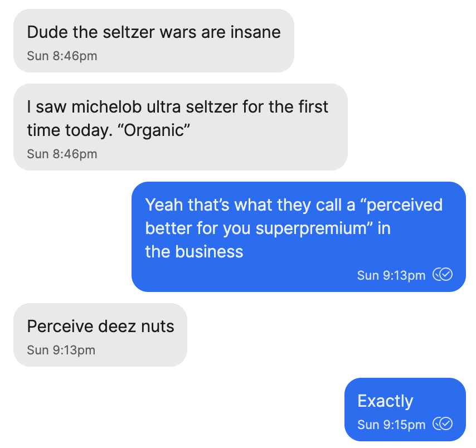Click the Sun 9:15pm timestamp in "Exactly" bubble
Viewport: 476px width, 448px height.
tap(391, 425)
